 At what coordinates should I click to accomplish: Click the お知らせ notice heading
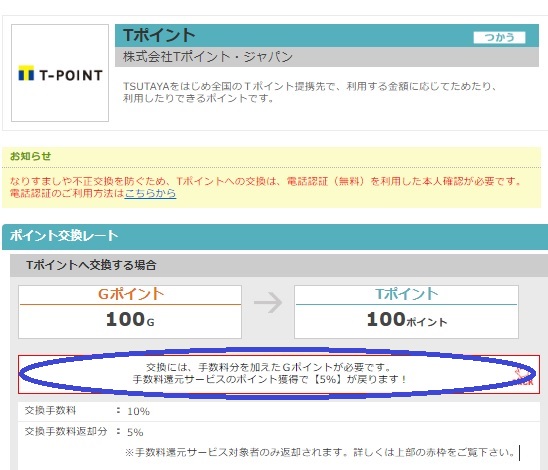(x=30, y=156)
